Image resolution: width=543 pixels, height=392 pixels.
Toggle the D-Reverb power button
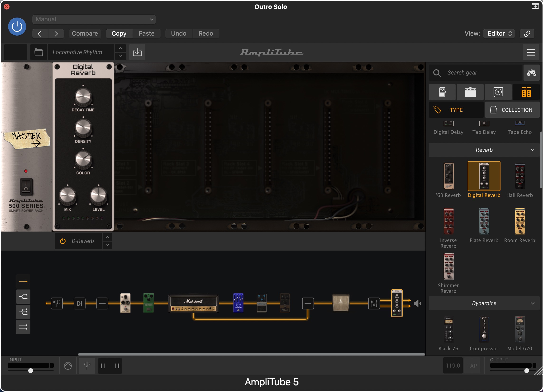pos(63,241)
